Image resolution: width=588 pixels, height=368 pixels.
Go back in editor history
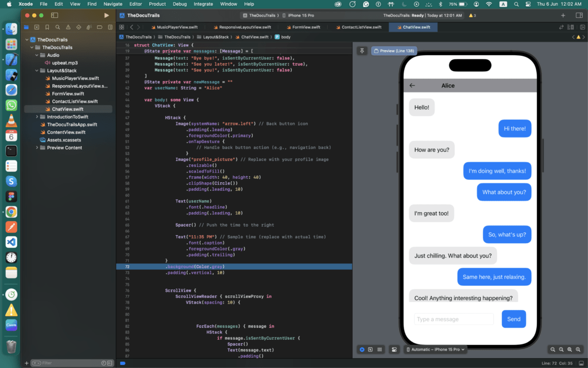pyautogui.click(x=131, y=27)
